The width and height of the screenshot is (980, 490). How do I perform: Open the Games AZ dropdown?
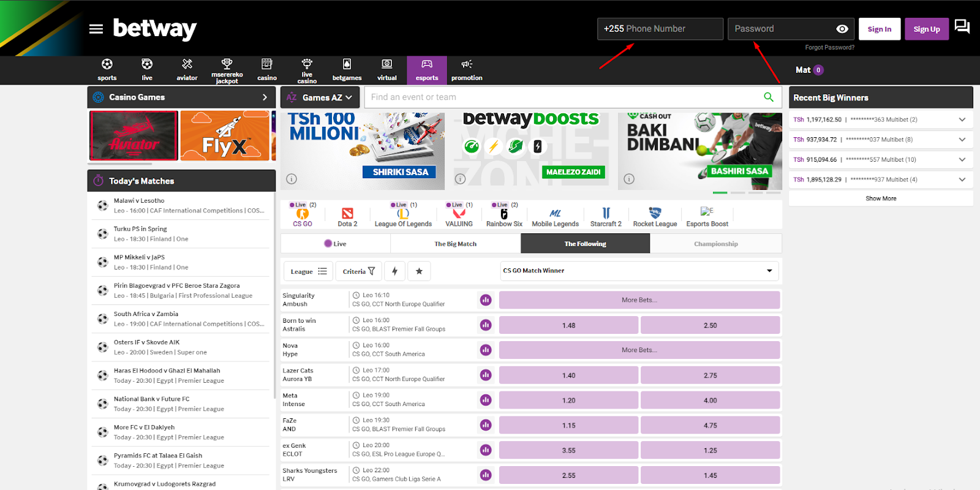click(x=320, y=97)
